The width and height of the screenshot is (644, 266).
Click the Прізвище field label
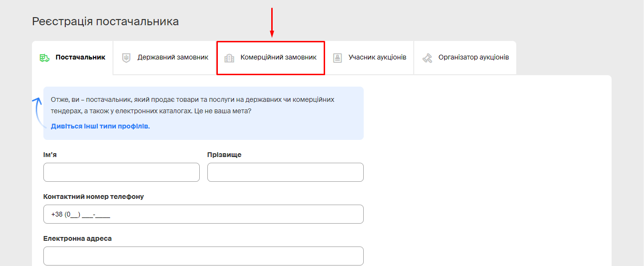tap(224, 155)
